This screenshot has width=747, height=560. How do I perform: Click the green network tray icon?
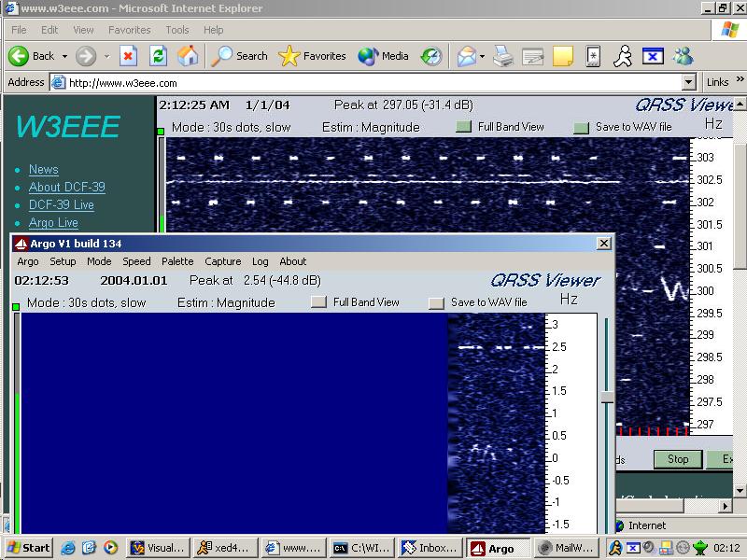699,548
